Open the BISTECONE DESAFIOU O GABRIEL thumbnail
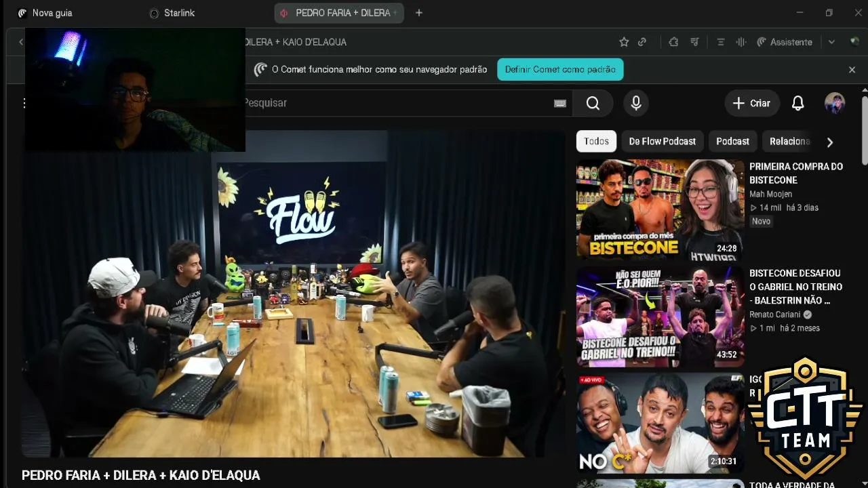The height and width of the screenshot is (488, 868). (660, 317)
